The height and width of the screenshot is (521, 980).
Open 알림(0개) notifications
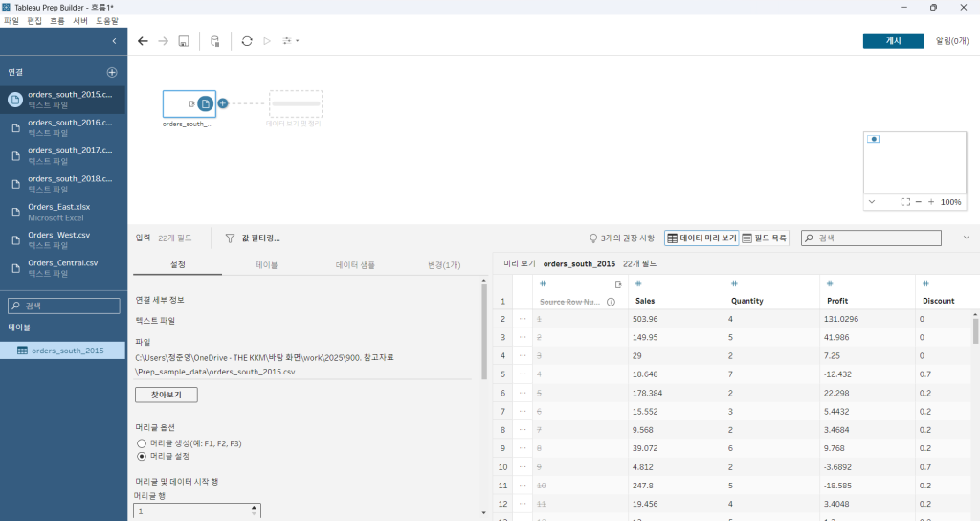click(x=952, y=40)
